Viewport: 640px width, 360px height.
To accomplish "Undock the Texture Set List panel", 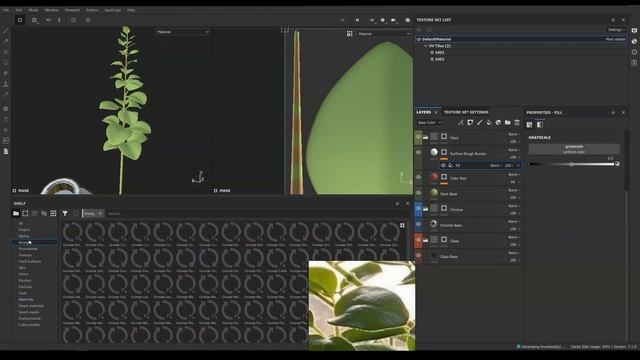I will (613, 20).
